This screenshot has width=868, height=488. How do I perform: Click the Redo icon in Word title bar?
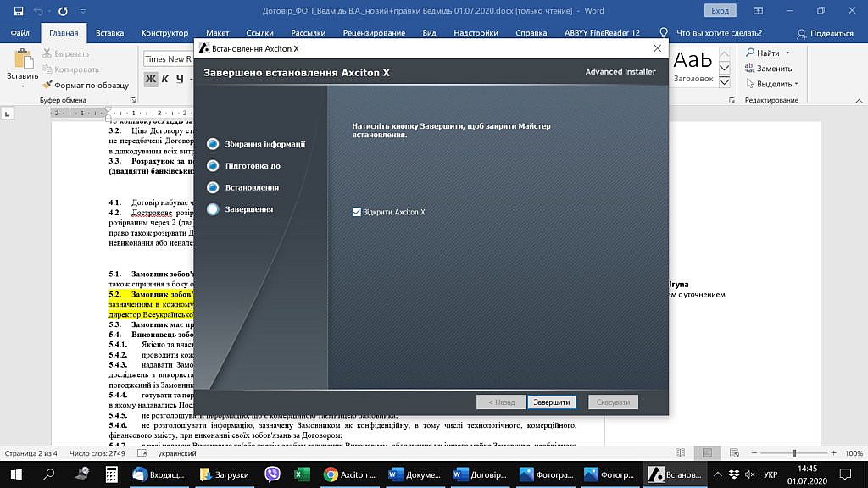(63, 10)
